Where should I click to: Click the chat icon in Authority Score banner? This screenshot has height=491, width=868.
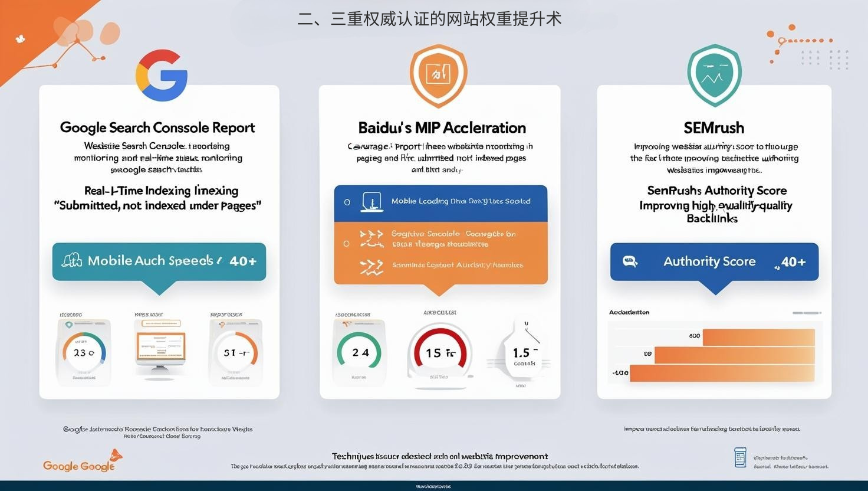point(630,261)
